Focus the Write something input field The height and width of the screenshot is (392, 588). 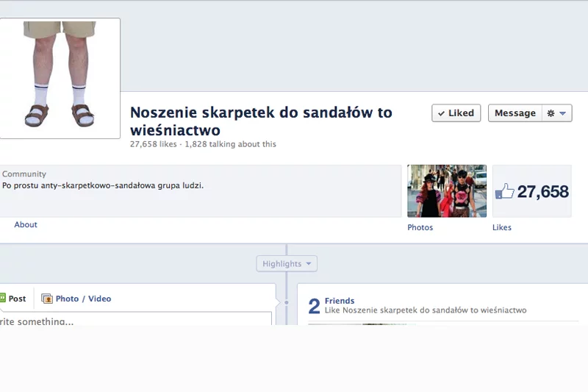click(x=135, y=319)
